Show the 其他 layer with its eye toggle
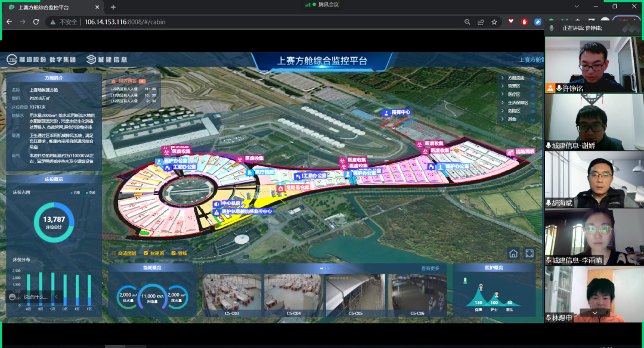This screenshot has height=348, width=644. [x=532, y=120]
